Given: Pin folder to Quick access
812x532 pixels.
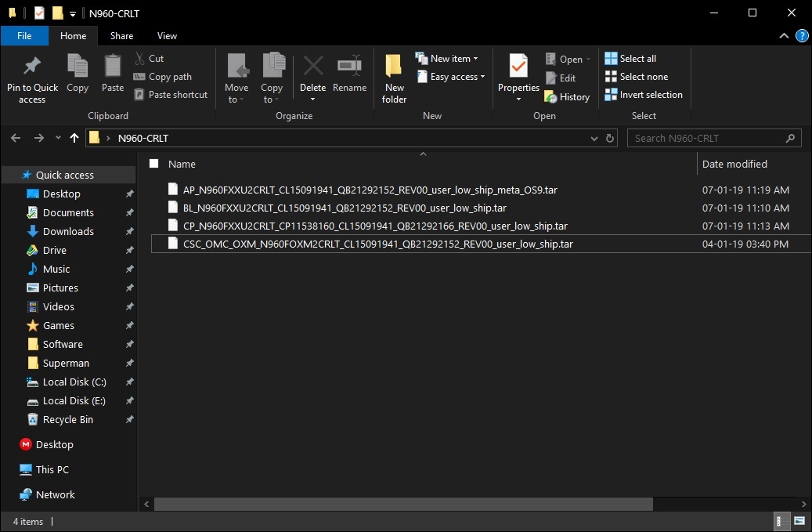Looking at the screenshot, I should [32, 79].
